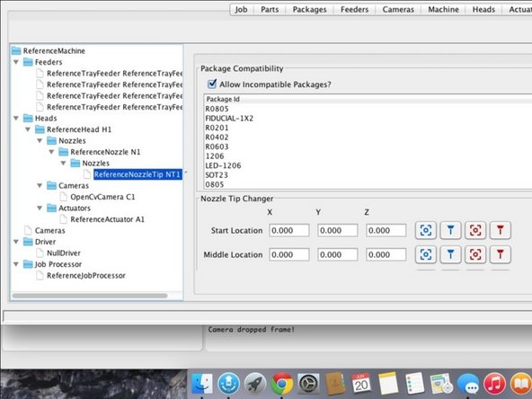Select ReferenceJobProcessor in tree
The image size is (532, 399).
[x=86, y=275]
